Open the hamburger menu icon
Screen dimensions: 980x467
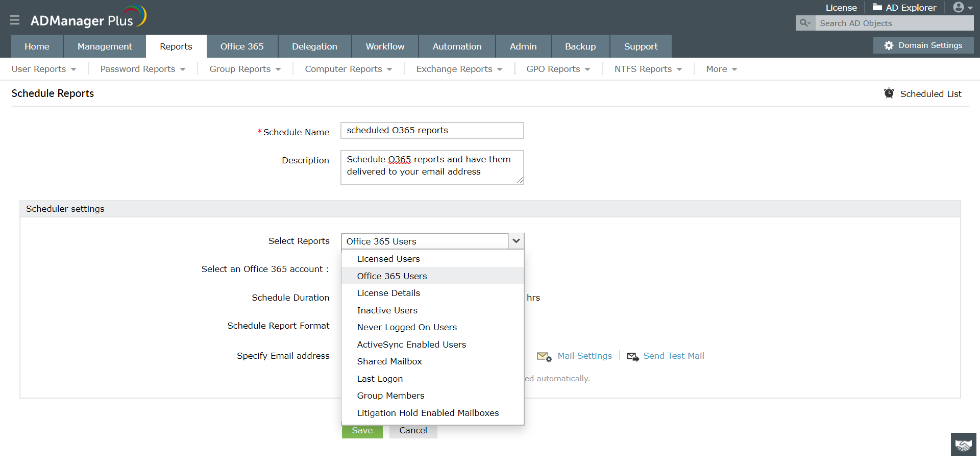point(15,20)
